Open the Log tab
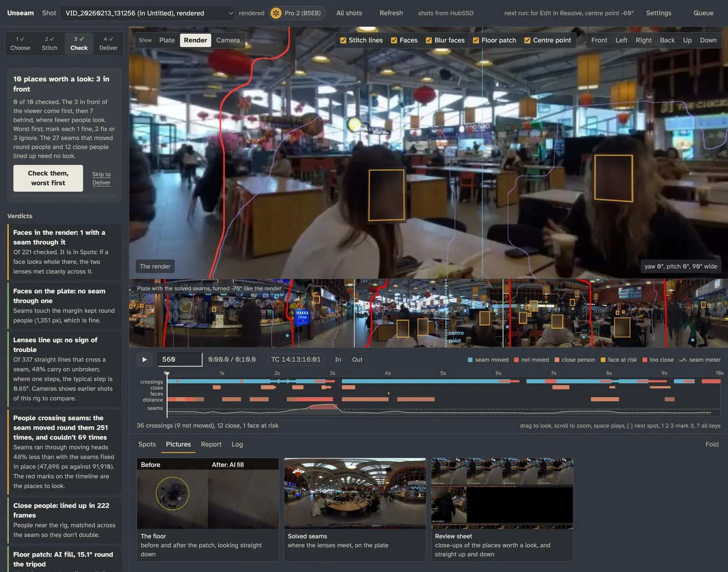Viewport: 728px width, 572px height. click(x=237, y=444)
